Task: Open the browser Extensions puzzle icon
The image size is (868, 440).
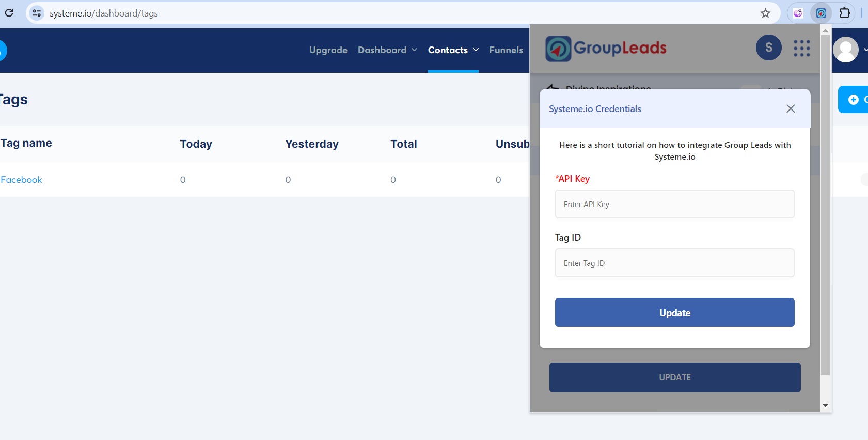Action: (845, 13)
